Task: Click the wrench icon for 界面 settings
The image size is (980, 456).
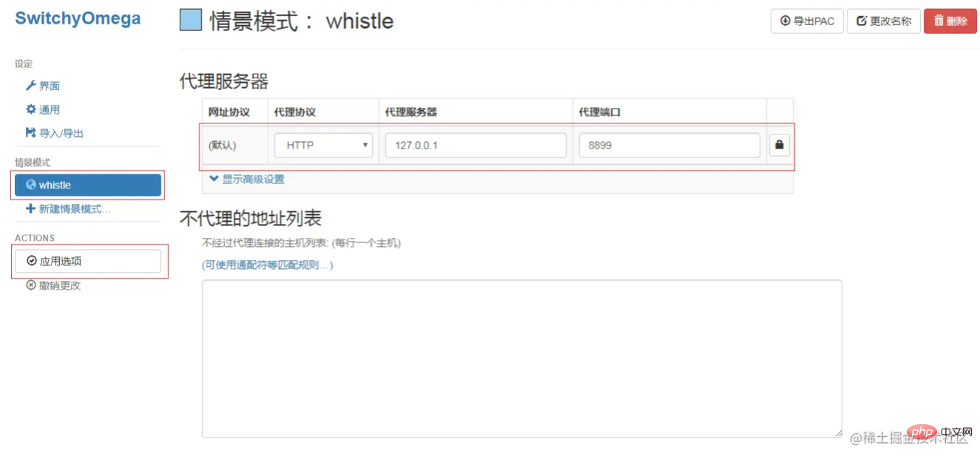Action: pos(31,86)
